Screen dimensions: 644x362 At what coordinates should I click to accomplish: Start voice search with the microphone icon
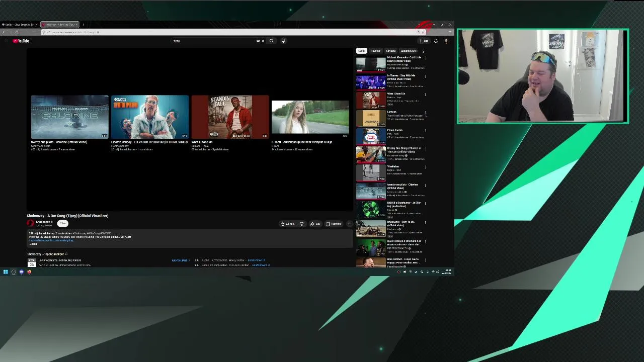click(x=283, y=41)
